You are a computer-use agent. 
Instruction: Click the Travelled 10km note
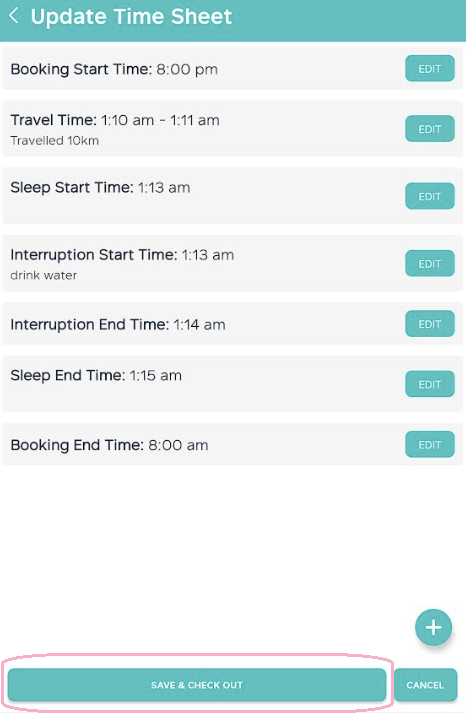pos(55,141)
